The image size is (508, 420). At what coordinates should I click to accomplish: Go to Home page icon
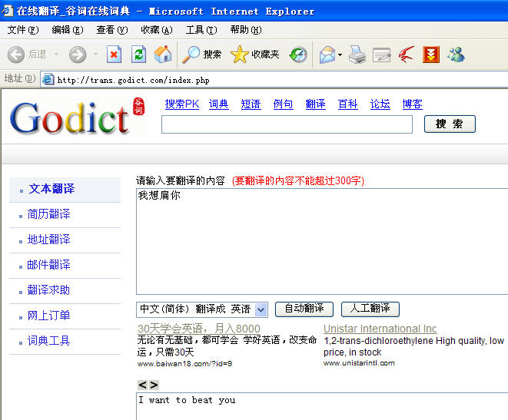pyautogui.click(x=163, y=55)
